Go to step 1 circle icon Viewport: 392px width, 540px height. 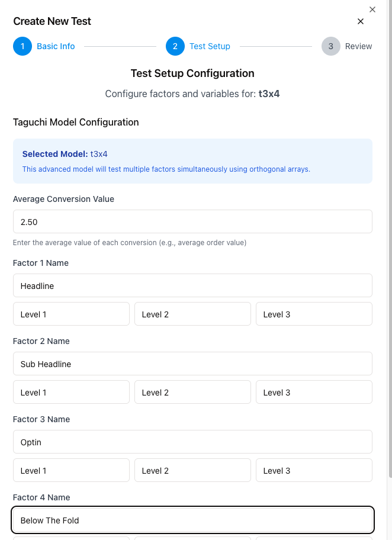[23, 46]
